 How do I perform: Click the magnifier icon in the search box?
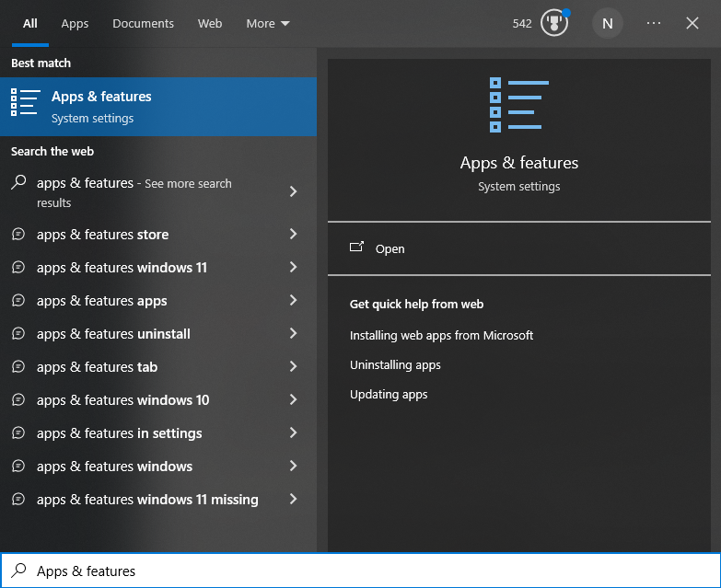[18, 571]
